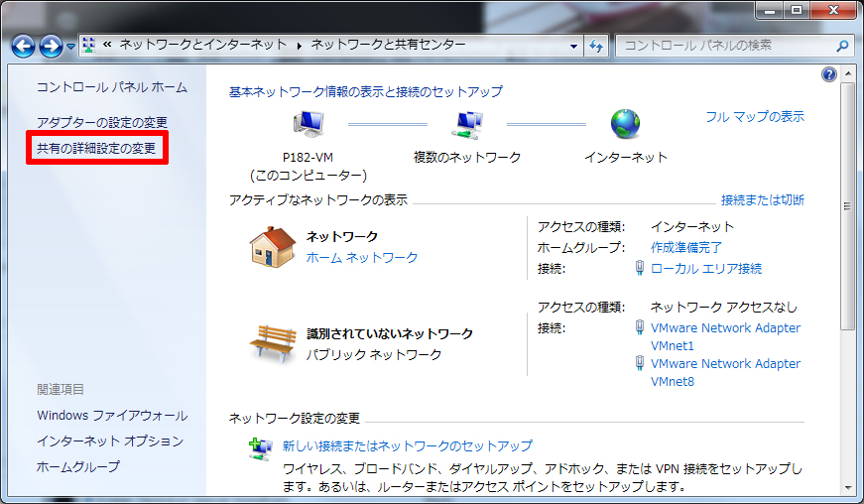Open help with the blue question mark icon
The width and height of the screenshot is (864, 504).
828,74
